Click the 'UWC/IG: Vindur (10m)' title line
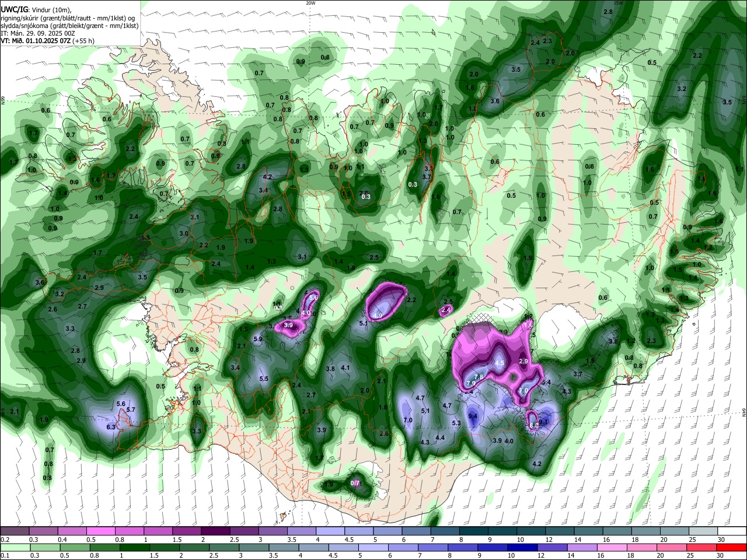This screenshot has width=747, height=560. click(x=36, y=10)
